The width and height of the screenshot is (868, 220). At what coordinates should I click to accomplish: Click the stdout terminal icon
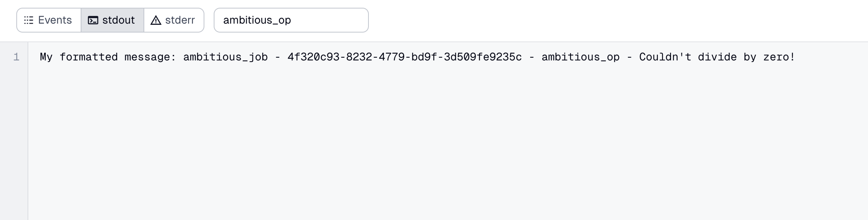pos(93,20)
